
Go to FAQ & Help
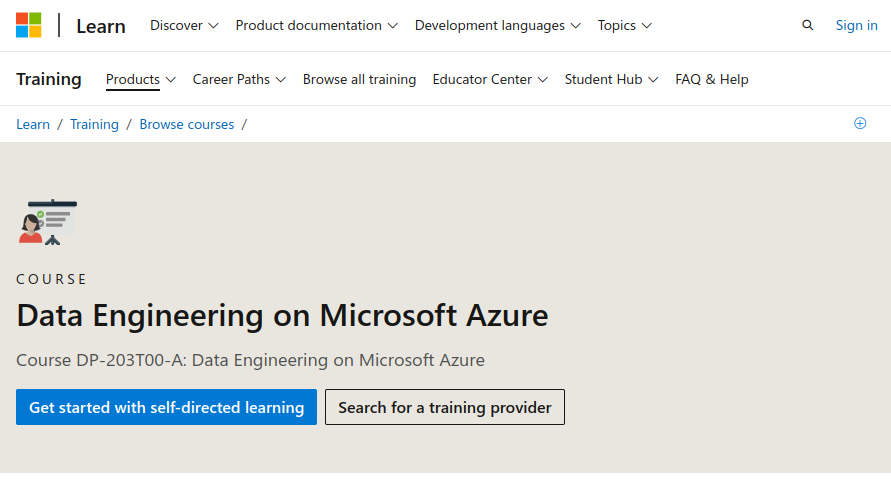pyautogui.click(x=712, y=79)
